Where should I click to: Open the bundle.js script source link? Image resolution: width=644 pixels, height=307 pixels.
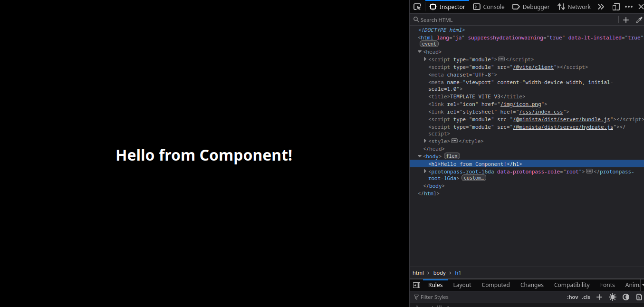point(561,119)
